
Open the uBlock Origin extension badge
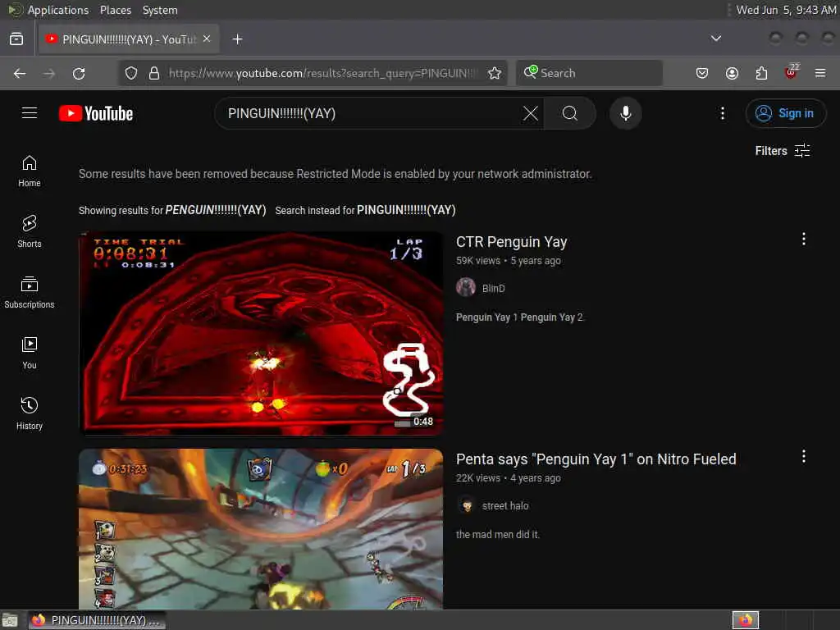(x=791, y=72)
